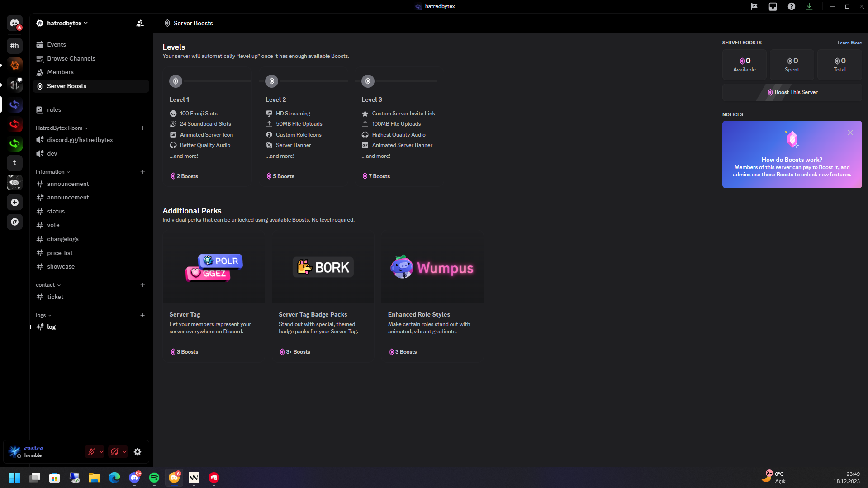Open the changelogs channel
The height and width of the screenshot is (488, 868).
point(91,239)
